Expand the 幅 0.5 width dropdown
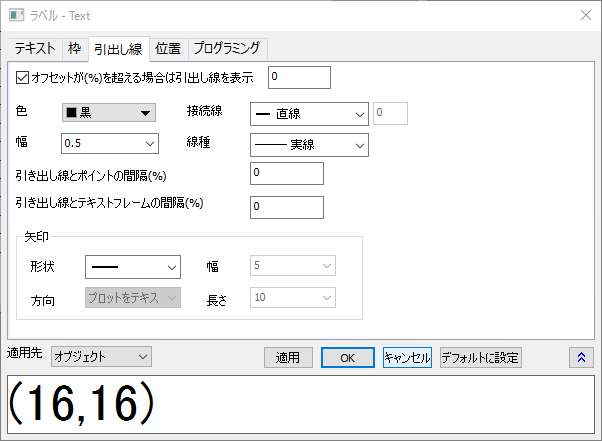Viewport: 602px width, 441px height. tap(110, 144)
